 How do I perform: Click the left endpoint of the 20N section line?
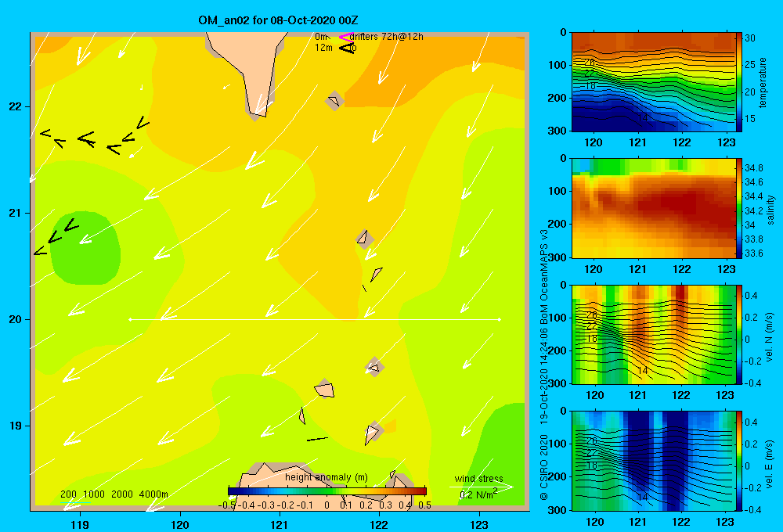click(130, 319)
